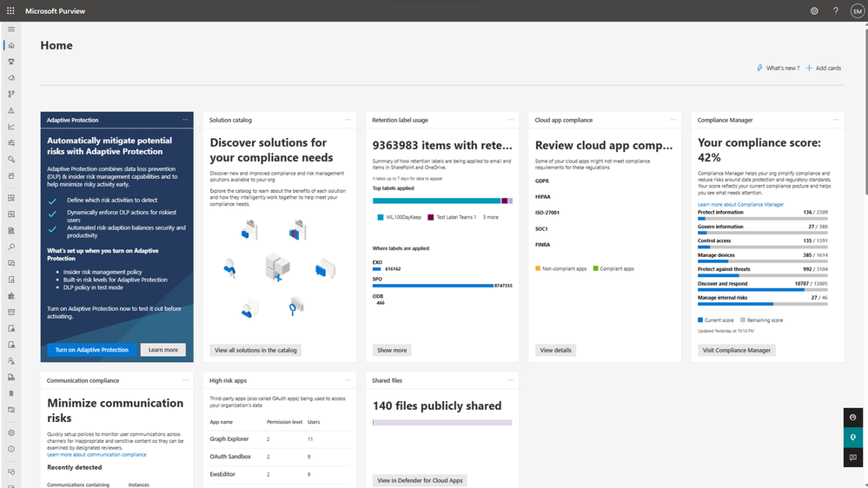Open Retention label usage card ellipsis menu

[511, 120]
